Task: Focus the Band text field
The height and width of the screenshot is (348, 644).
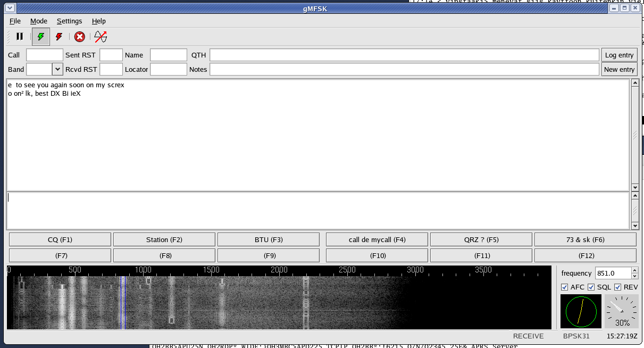Action: tap(39, 69)
